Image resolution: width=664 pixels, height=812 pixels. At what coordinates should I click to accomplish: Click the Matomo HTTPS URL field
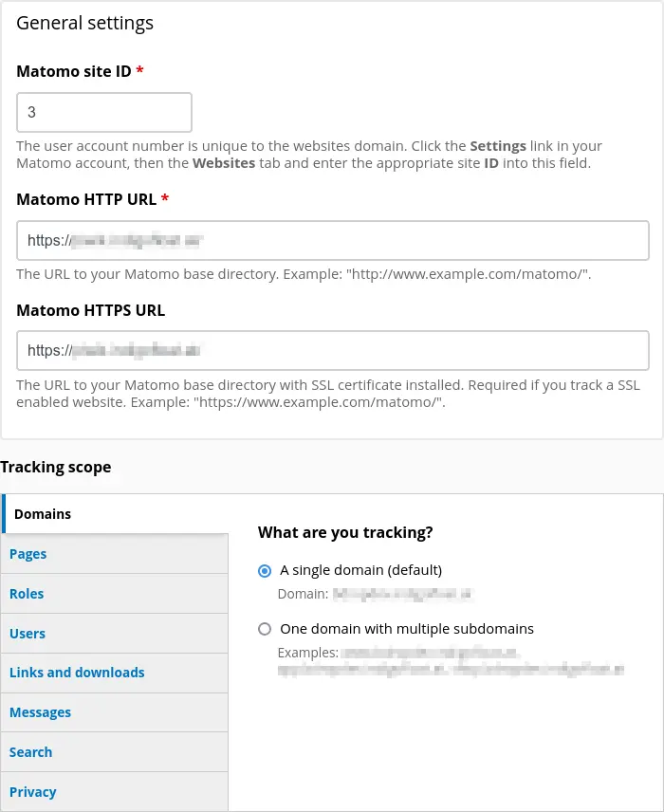(331, 351)
